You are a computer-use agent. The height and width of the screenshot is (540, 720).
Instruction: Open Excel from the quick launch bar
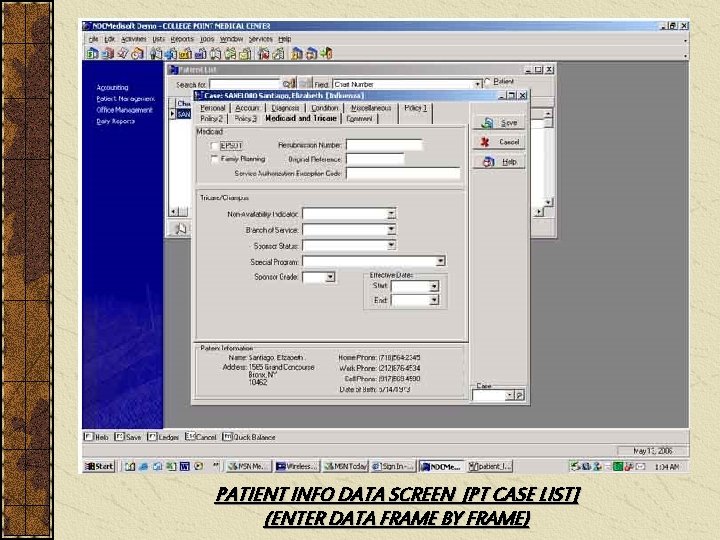click(171, 467)
